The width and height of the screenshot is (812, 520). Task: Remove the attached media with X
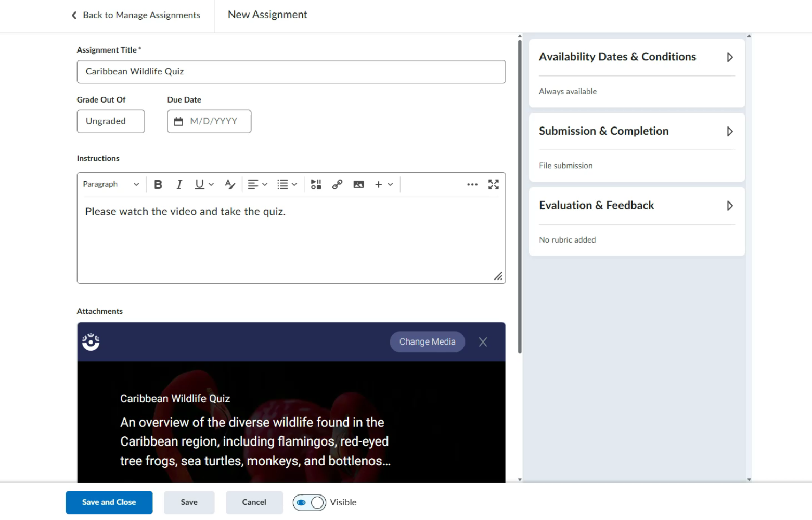click(483, 342)
